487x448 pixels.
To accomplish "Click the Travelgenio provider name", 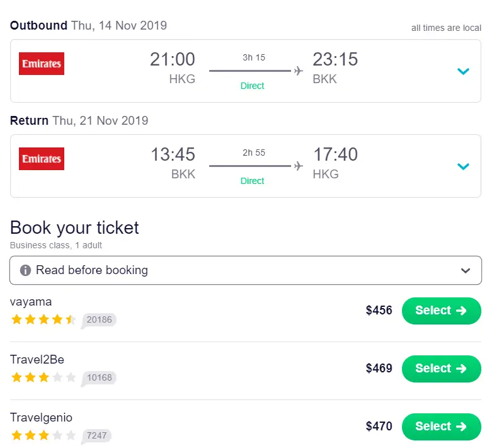I will click(41, 418).
